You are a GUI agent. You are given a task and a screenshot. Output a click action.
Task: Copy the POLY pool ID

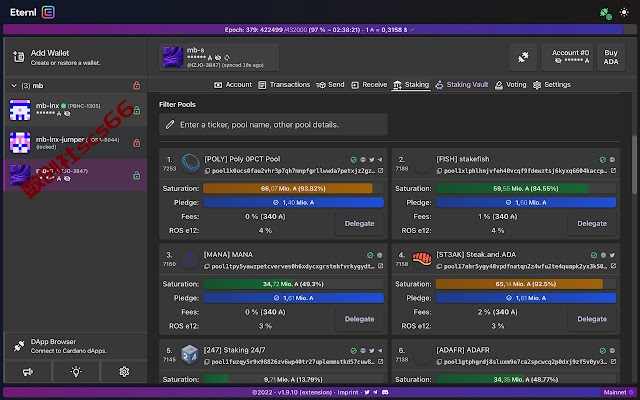pyautogui.click(x=207, y=171)
